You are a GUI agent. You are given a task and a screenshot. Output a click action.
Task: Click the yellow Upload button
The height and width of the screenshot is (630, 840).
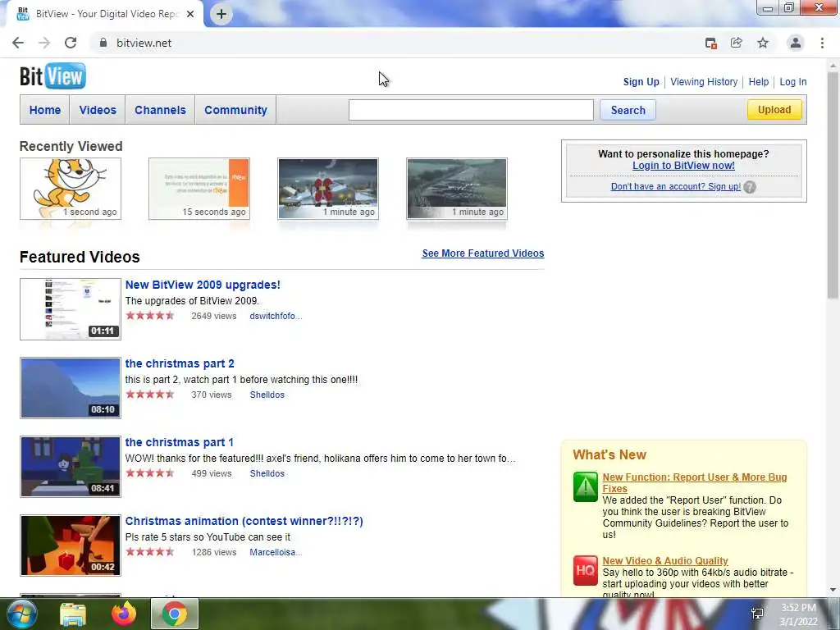tap(774, 110)
